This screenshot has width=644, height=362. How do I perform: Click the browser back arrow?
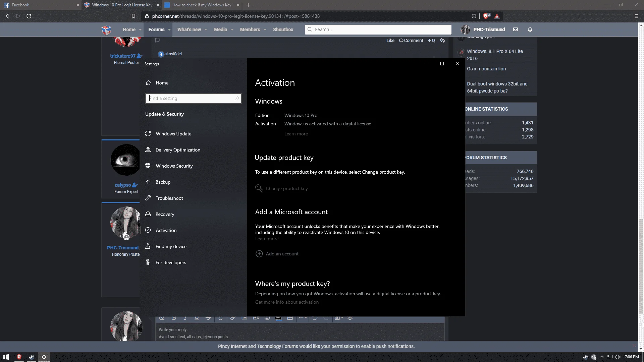7,16
